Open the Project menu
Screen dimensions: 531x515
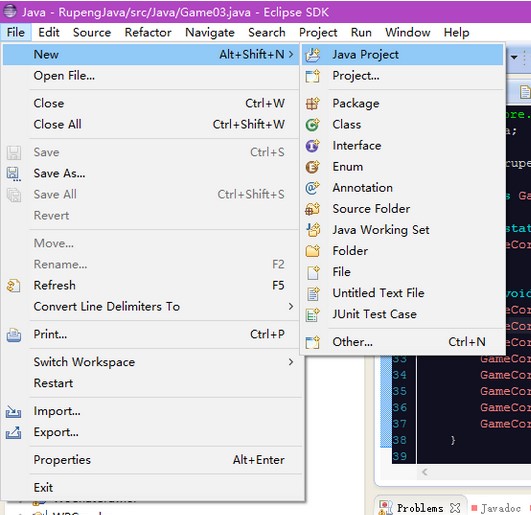[x=318, y=33]
